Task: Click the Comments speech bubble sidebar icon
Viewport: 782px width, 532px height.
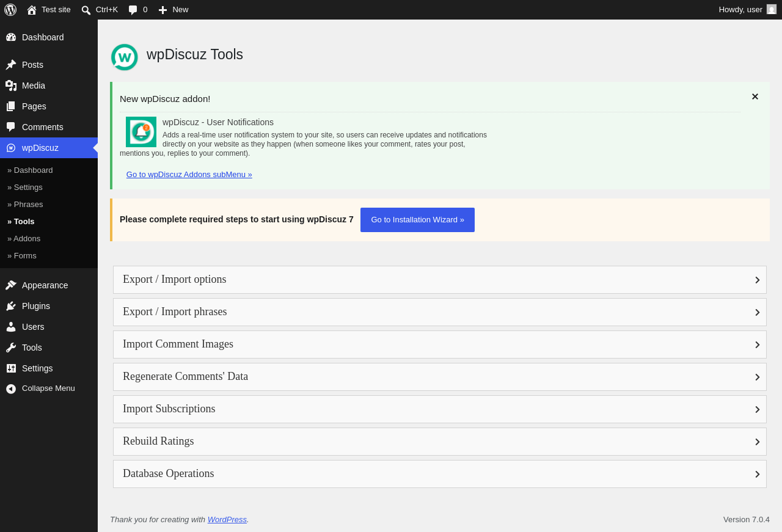Action: coord(11,127)
